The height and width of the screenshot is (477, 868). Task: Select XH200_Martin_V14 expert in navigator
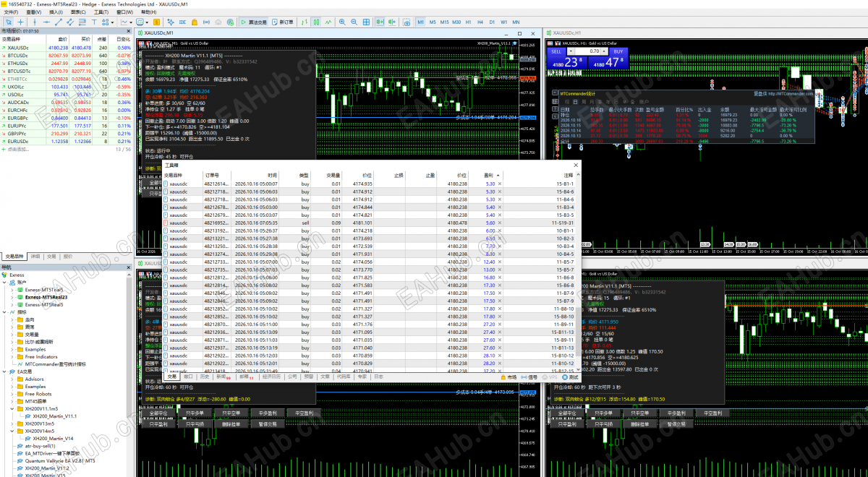[x=53, y=439]
